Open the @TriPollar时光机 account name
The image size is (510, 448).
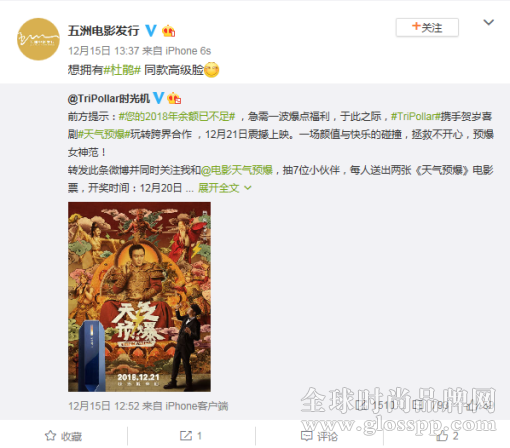109,98
